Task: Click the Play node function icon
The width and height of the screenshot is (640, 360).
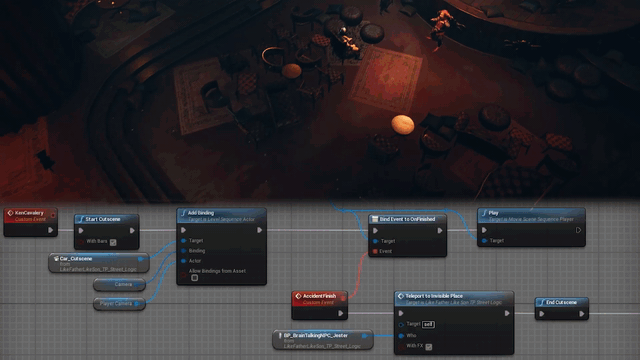Action: 484,213
